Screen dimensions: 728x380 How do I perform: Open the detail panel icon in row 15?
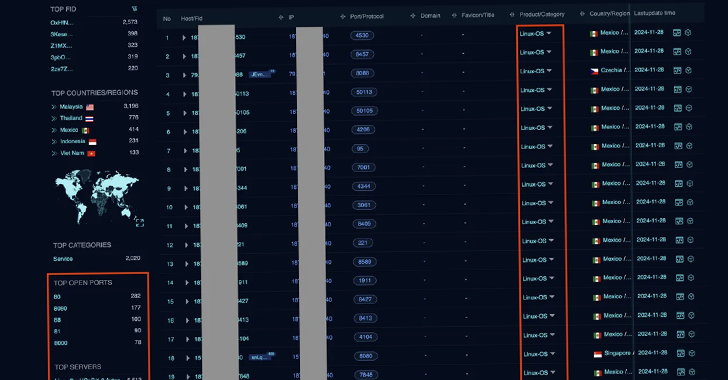point(680,296)
